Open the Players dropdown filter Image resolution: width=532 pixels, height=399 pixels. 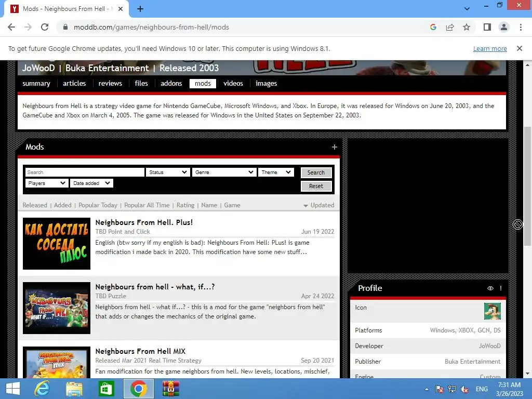tap(47, 183)
